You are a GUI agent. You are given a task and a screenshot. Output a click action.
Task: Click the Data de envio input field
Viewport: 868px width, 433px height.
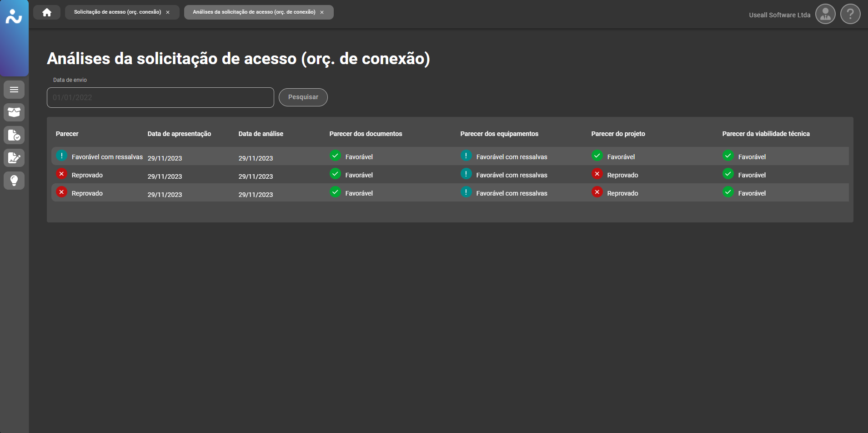click(x=160, y=97)
